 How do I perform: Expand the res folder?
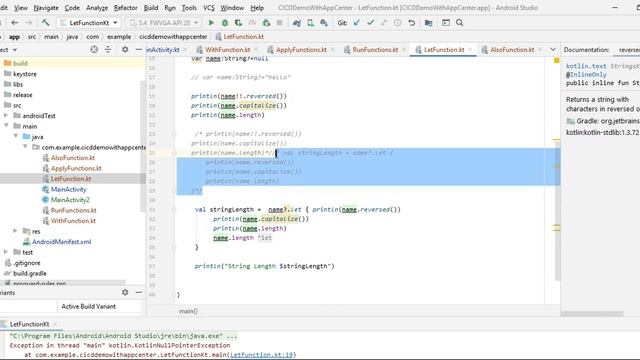(16, 231)
